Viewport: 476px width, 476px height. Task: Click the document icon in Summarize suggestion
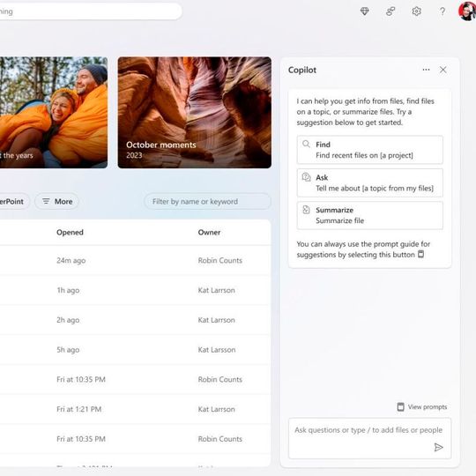click(306, 210)
